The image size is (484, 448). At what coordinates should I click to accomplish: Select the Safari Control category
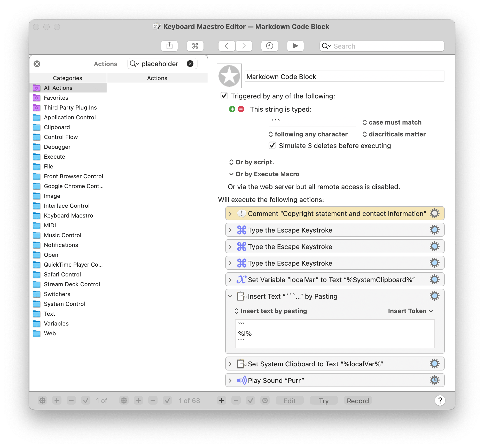(68, 274)
